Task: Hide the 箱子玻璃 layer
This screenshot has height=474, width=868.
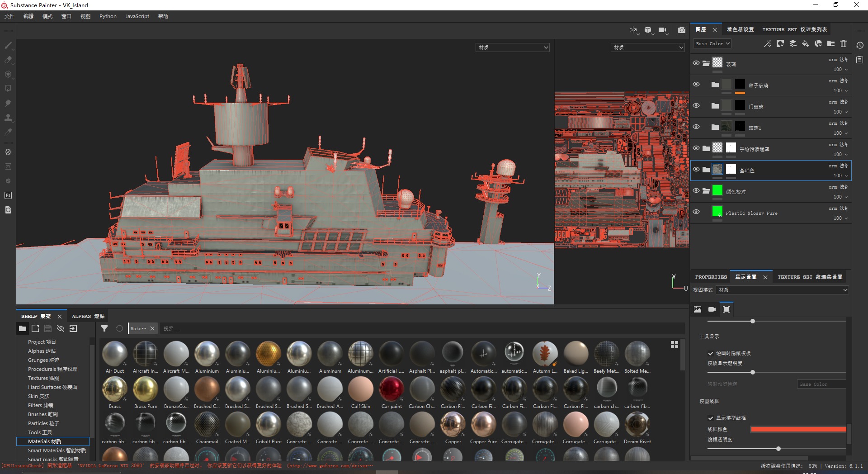Action: click(696, 84)
